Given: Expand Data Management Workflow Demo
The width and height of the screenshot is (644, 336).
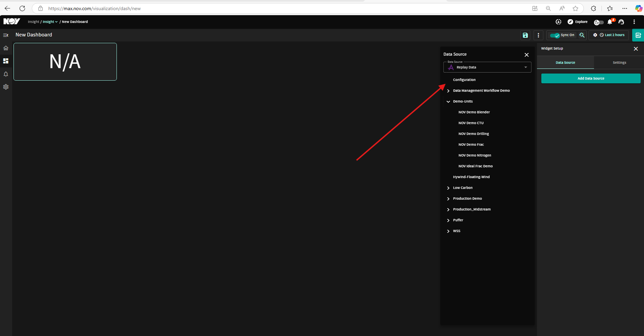Looking at the screenshot, I should [x=448, y=91].
